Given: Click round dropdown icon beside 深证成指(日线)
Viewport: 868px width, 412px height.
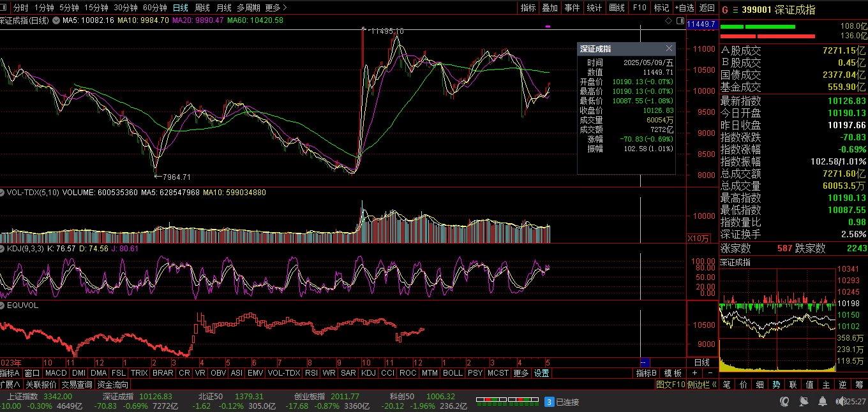Looking at the screenshot, I should click(56, 20).
